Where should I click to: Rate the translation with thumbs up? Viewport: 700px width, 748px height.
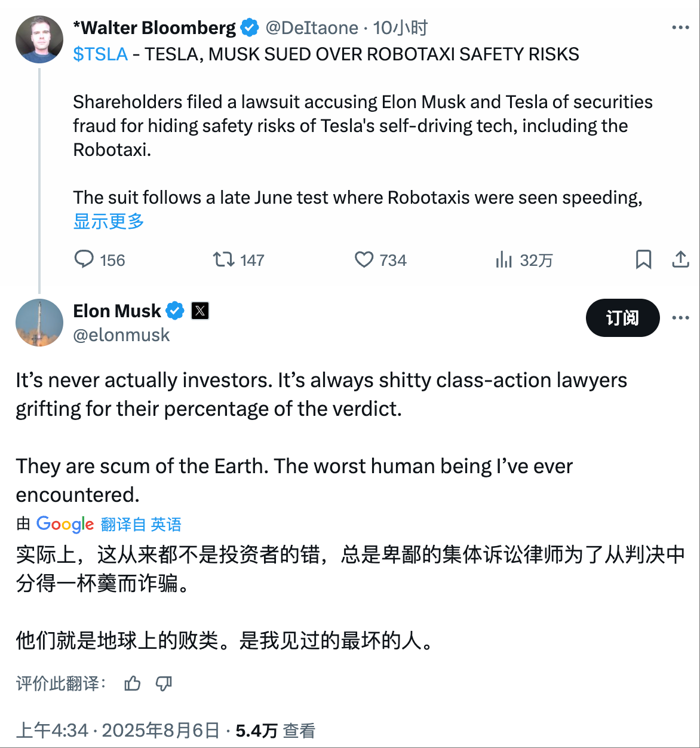click(x=133, y=683)
